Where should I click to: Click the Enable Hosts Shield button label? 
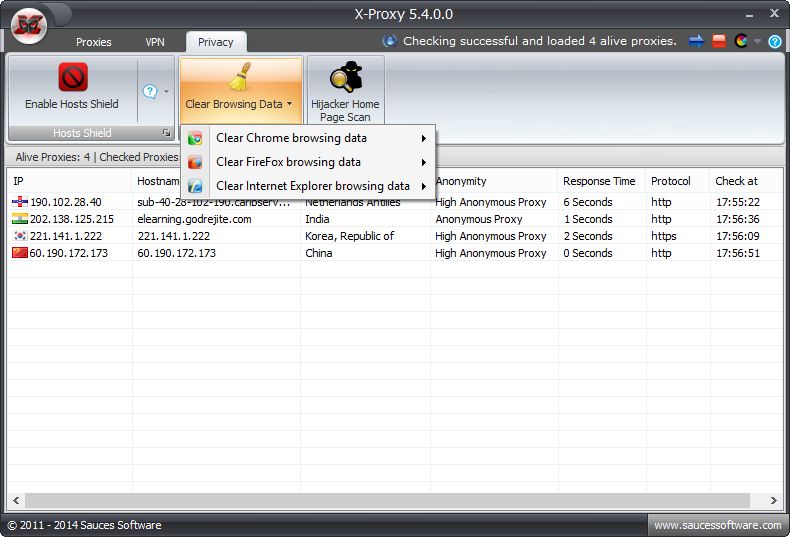click(72, 104)
